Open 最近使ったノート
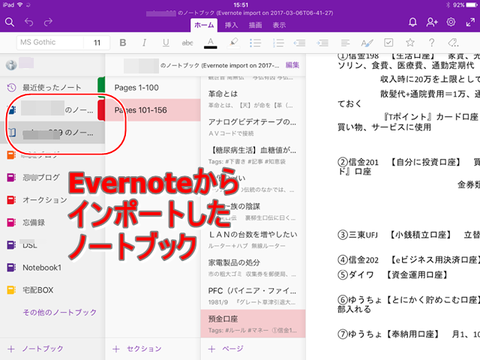This screenshot has width=480, height=360. pyautogui.click(x=52, y=88)
